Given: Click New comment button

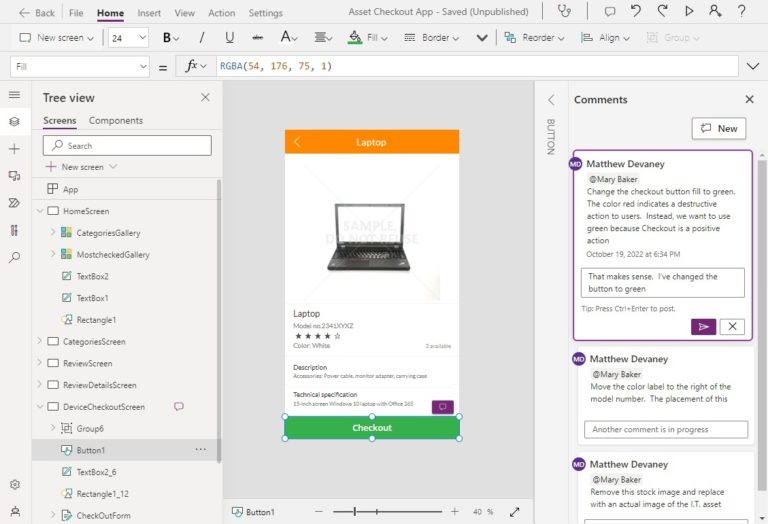Looking at the screenshot, I should coord(719,128).
